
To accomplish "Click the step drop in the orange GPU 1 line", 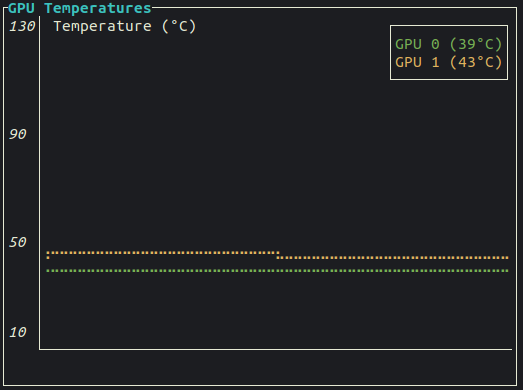I will (278, 255).
